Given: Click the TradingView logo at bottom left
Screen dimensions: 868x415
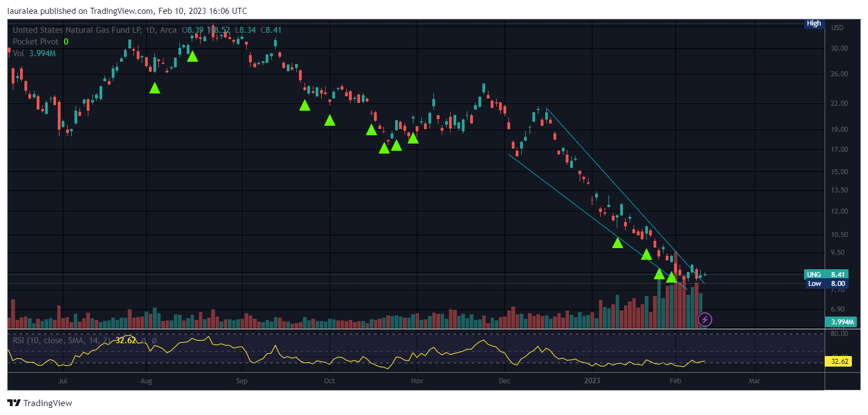Looking at the screenshot, I should coord(39,403).
